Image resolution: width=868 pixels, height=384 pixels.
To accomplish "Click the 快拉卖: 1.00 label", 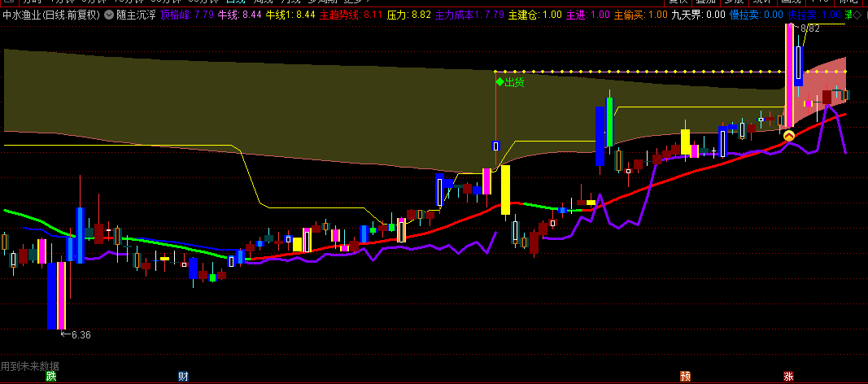I will pyautogui.click(x=813, y=15).
